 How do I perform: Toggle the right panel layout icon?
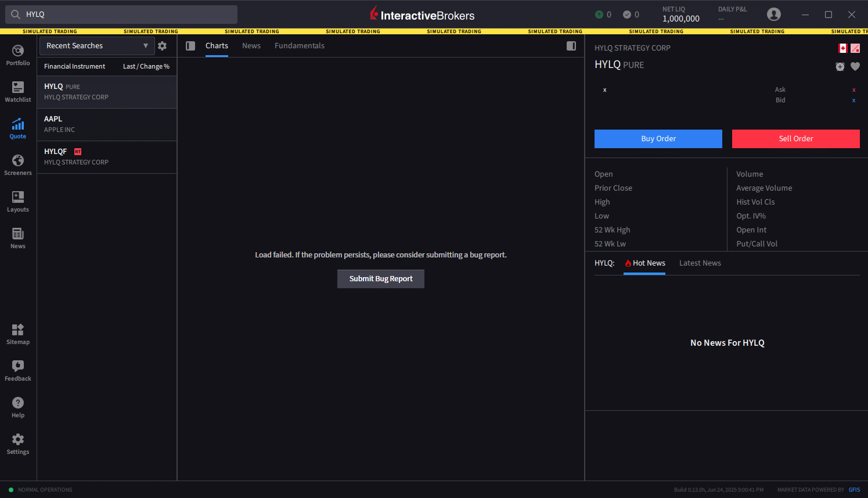point(571,46)
